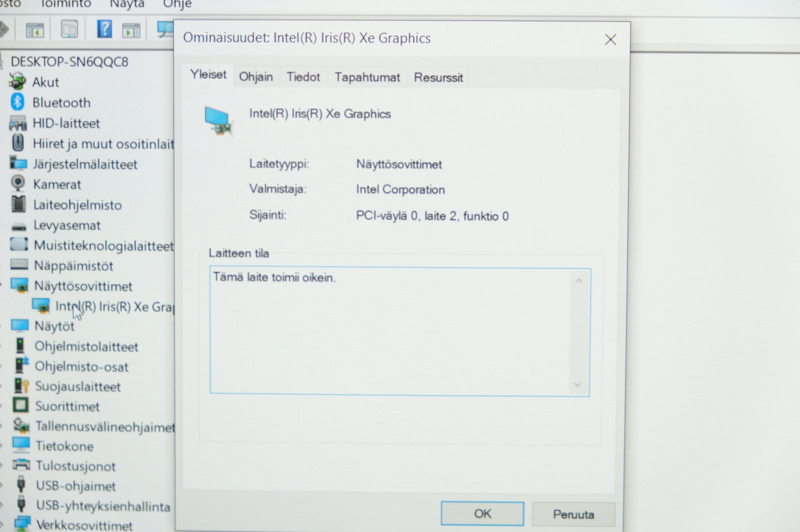Switch to the Yleiset tab
The width and height of the screenshot is (800, 532).
(x=208, y=74)
